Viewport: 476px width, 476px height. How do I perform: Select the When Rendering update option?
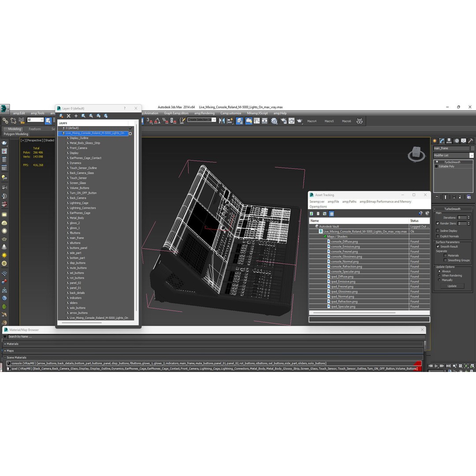[439, 275]
